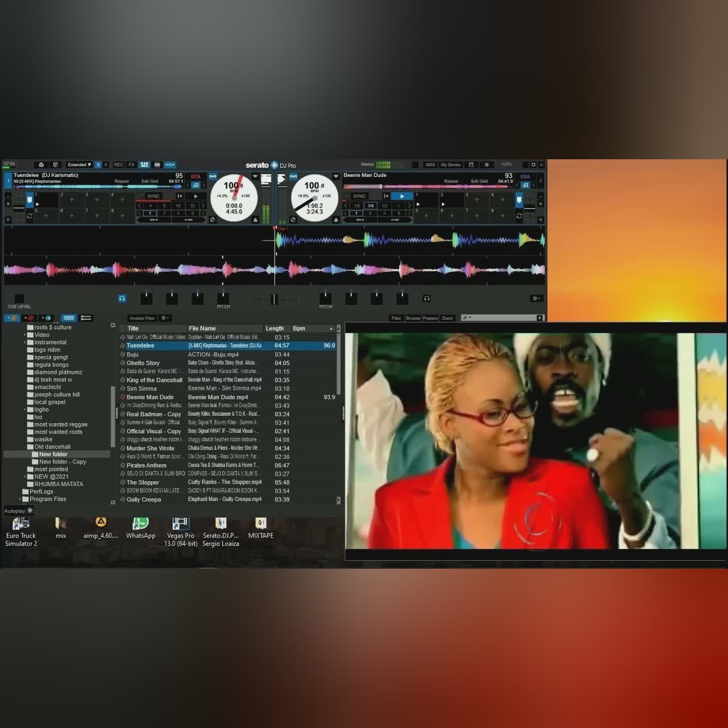Toggle right deck headphone cue
This screenshot has width=728, height=728.
point(427,298)
